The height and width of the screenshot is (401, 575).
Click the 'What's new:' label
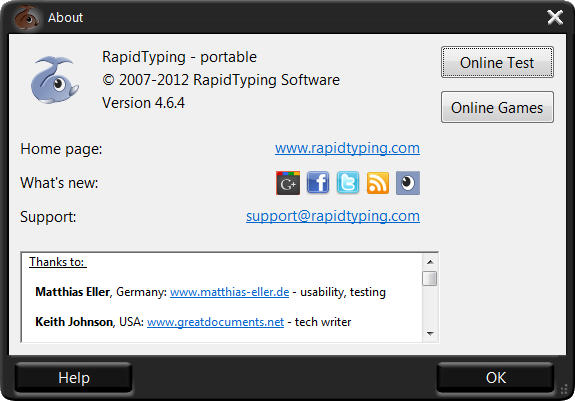click(59, 183)
